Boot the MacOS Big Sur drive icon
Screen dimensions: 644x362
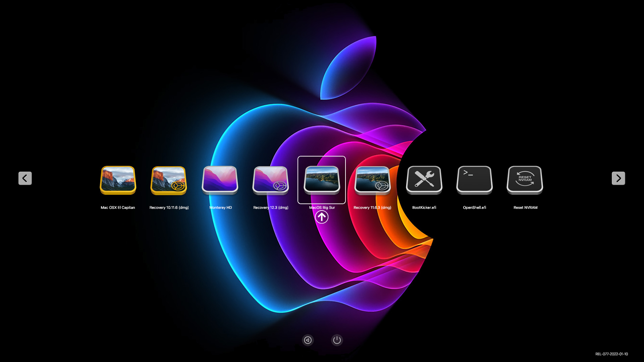click(322, 180)
